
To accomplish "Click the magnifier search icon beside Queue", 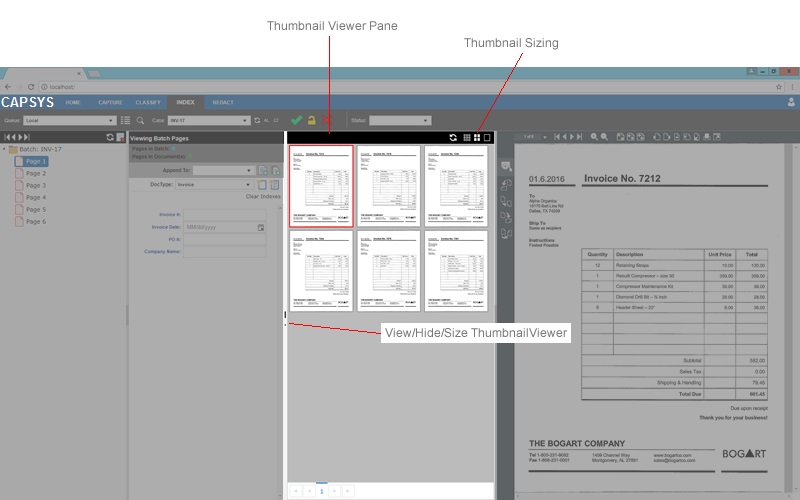I will [x=141, y=121].
